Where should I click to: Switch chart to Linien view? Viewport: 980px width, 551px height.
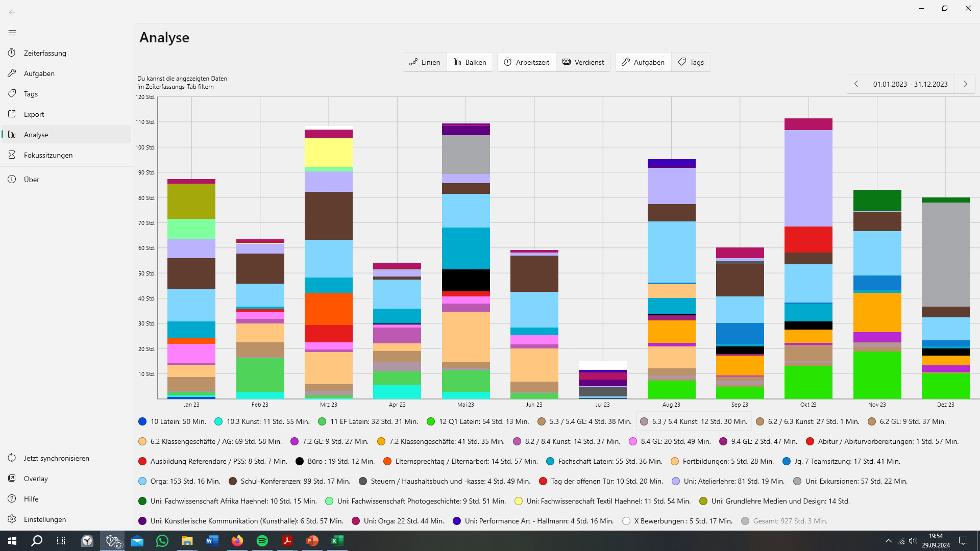(425, 62)
